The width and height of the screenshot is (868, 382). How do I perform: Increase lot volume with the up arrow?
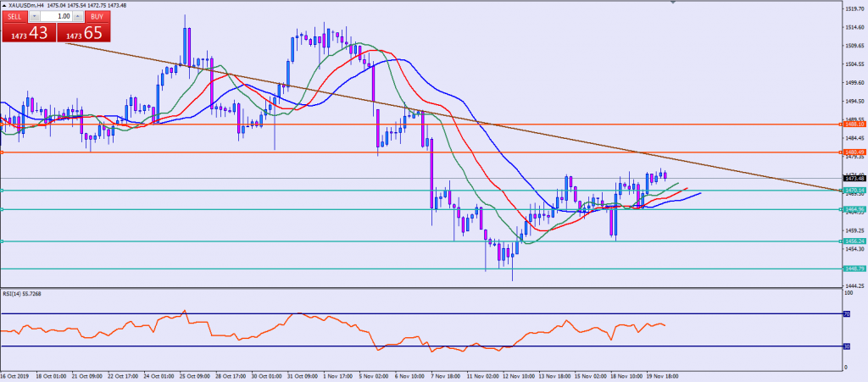[77, 16]
